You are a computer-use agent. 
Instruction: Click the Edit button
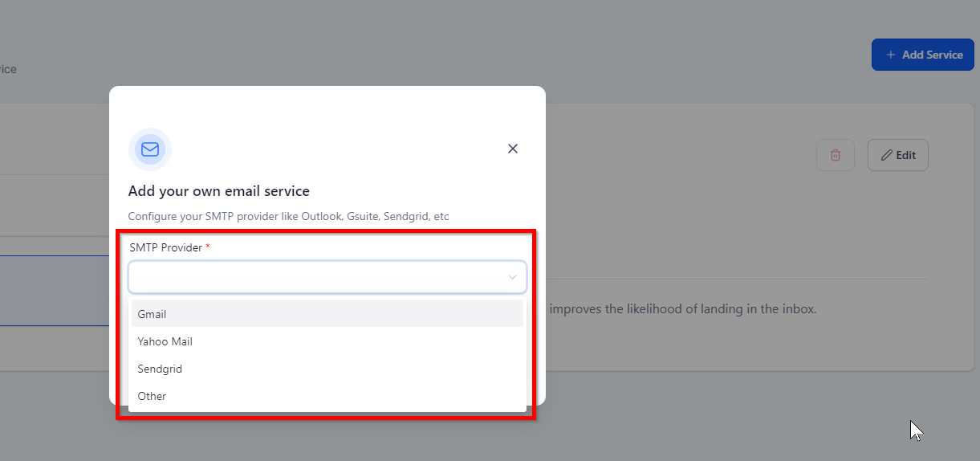tap(897, 155)
